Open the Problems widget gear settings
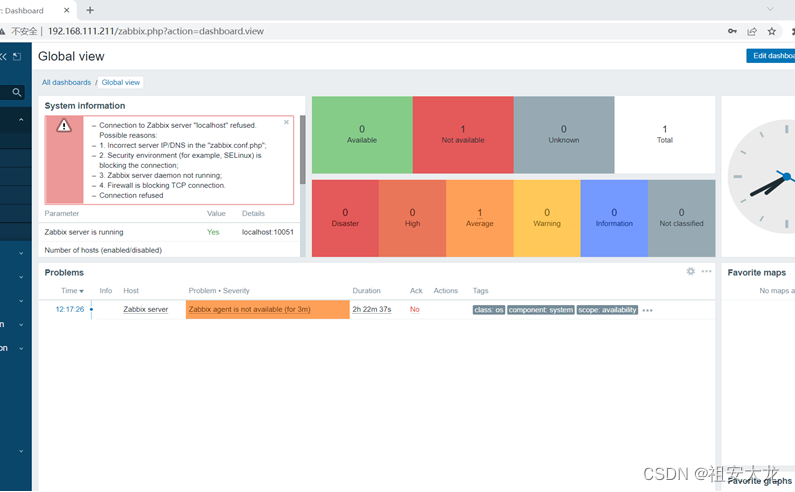 pyautogui.click(x=691, y=271)
